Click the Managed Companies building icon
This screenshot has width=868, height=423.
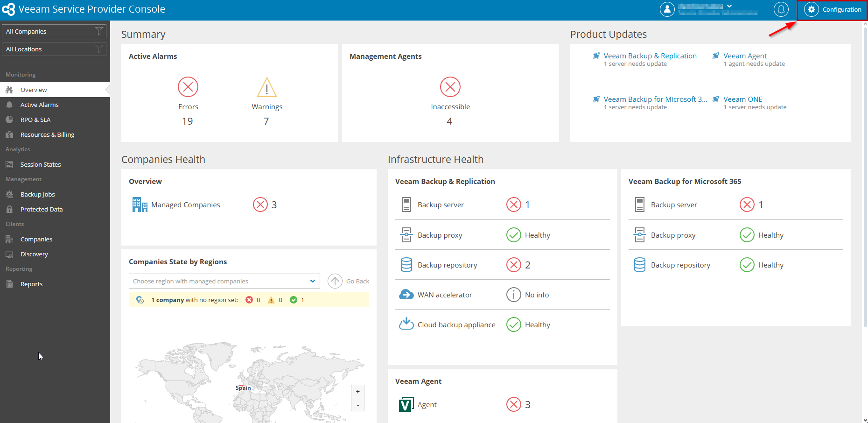pyautogui.click(x=140, y=204)
